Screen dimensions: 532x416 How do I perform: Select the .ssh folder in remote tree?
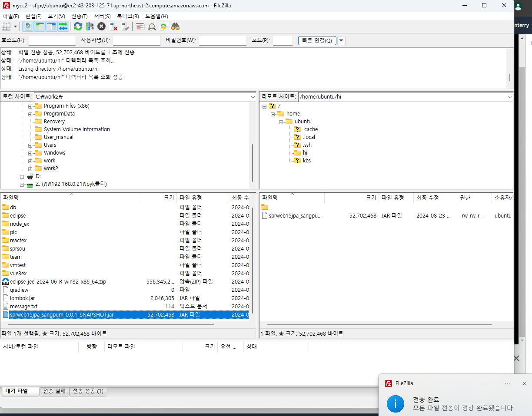coord(307,145)
